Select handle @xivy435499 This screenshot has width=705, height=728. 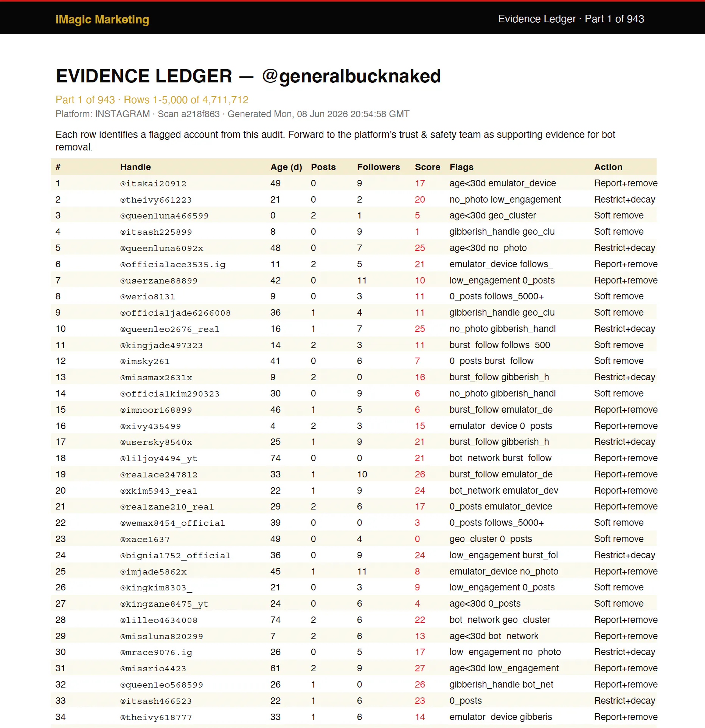point(151,426)
